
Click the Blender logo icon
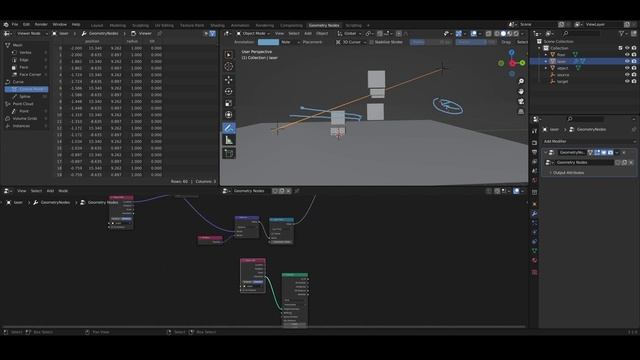(x=6, y=24)
